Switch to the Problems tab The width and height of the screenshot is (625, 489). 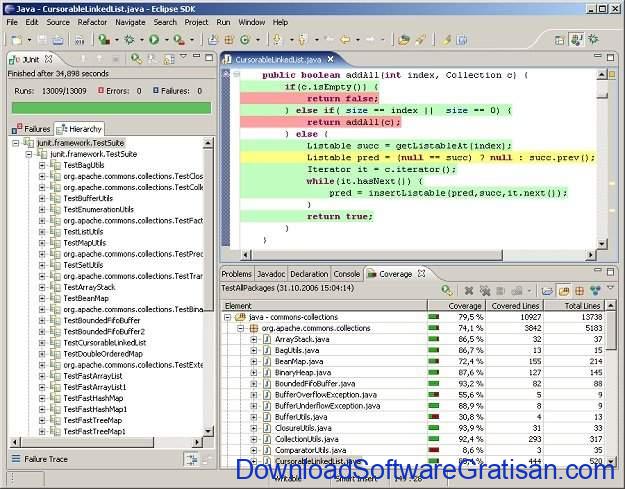236,274
